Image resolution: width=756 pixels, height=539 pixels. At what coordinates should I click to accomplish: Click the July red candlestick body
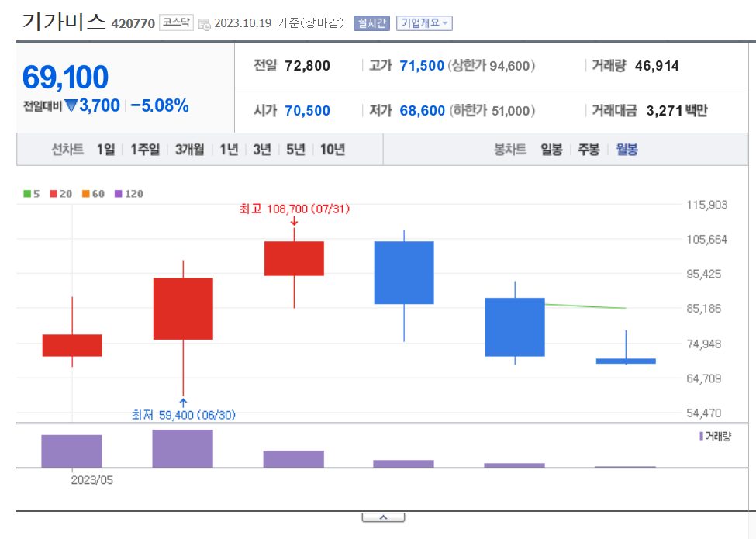point(294,258)
